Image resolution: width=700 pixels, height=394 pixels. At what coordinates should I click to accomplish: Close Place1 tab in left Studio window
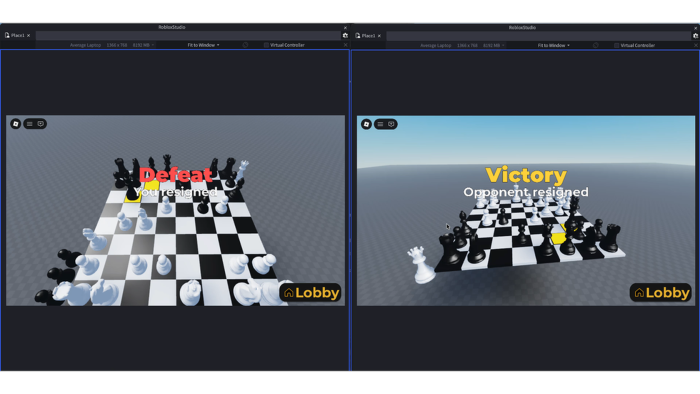29,35
